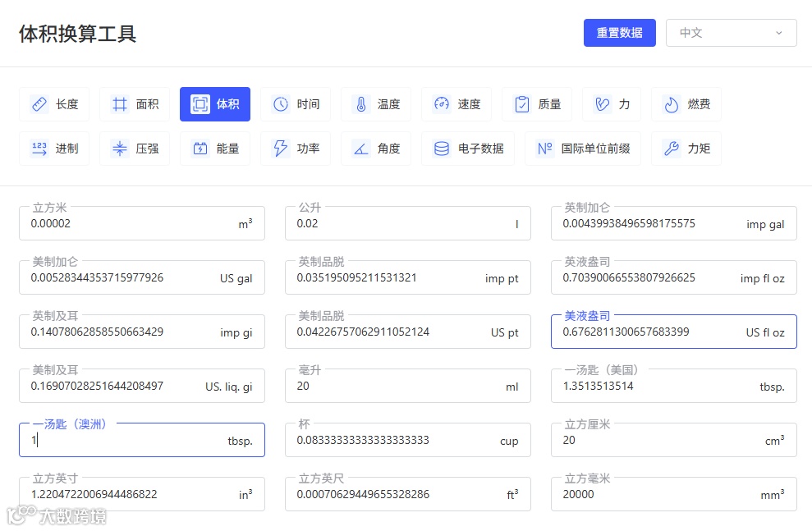The width and height of the screenshot is (812, 531).
Task: Click the wrench icon for 力矩
Action: coord(671,149)
